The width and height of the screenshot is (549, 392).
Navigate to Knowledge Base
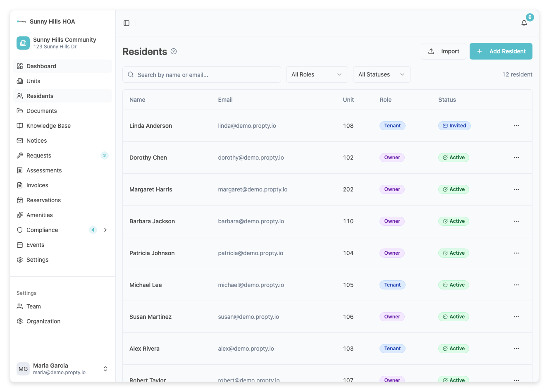point(48,126)
